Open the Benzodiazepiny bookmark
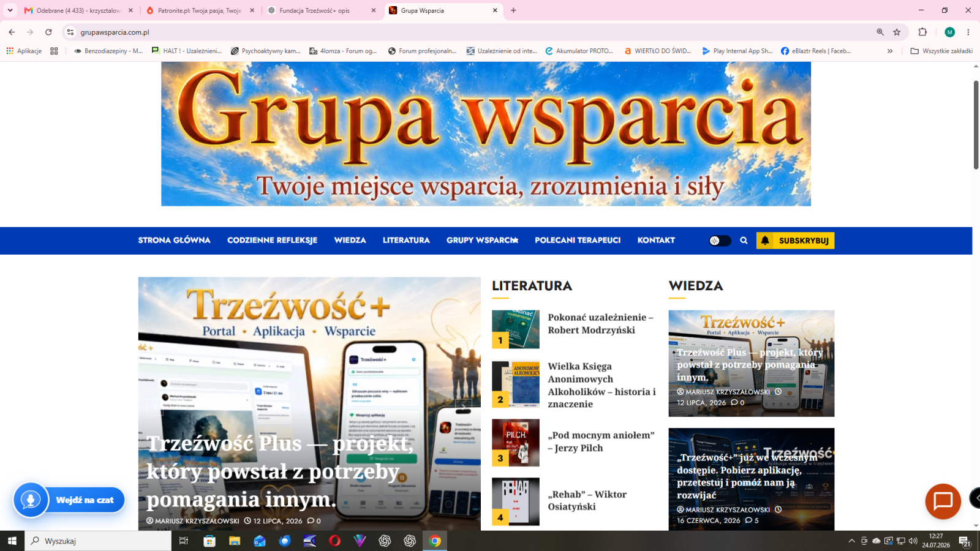The image size is (980, 551). 108,51
